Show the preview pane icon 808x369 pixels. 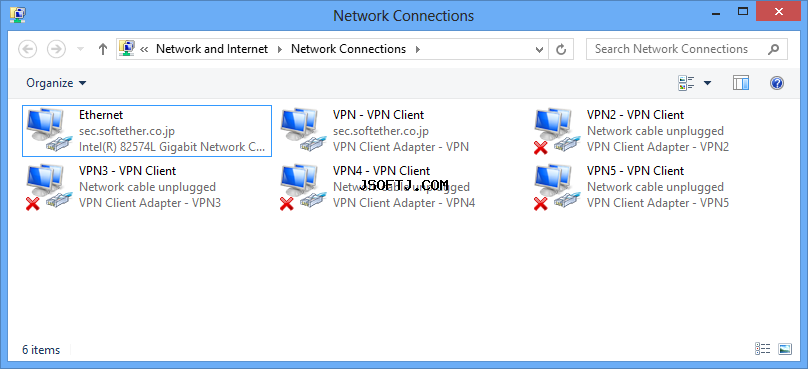click(x=740, y=83)
